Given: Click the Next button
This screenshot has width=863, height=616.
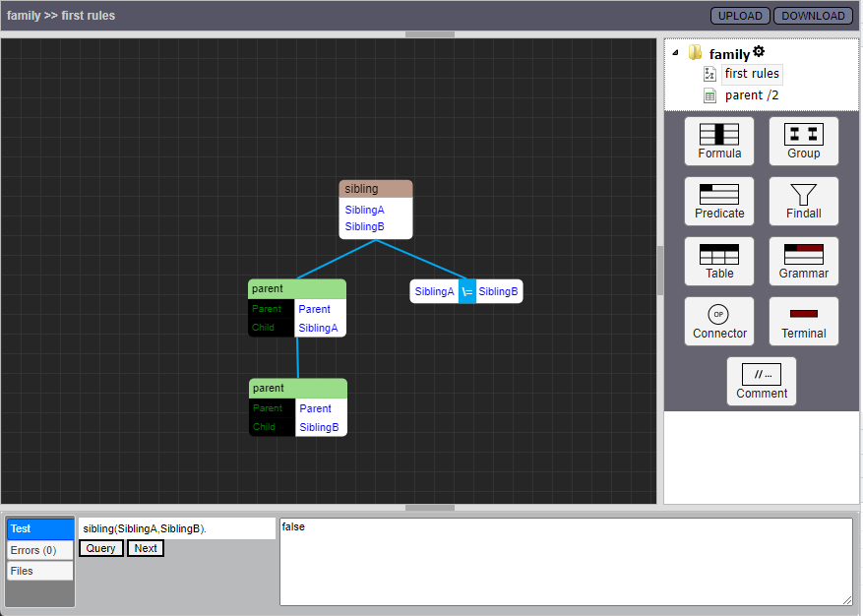Looking at the screenshot, I should [x=145, y=548].
